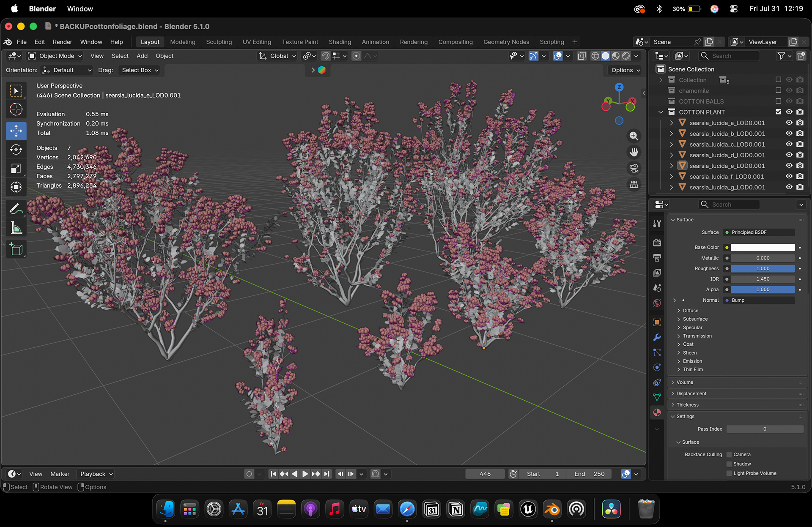Click the white Base Color swatch
This screenshot has width=812, height=527.
point(763,247)
